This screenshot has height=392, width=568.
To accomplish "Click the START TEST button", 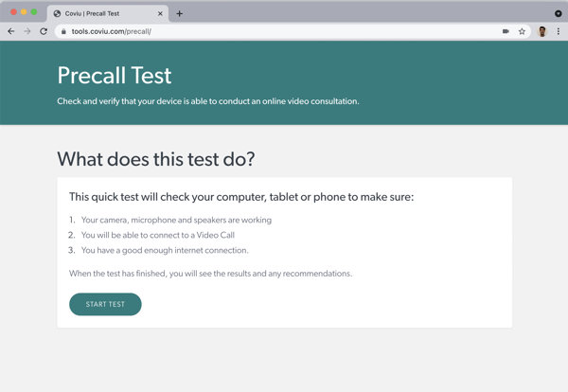I will 105,304.
